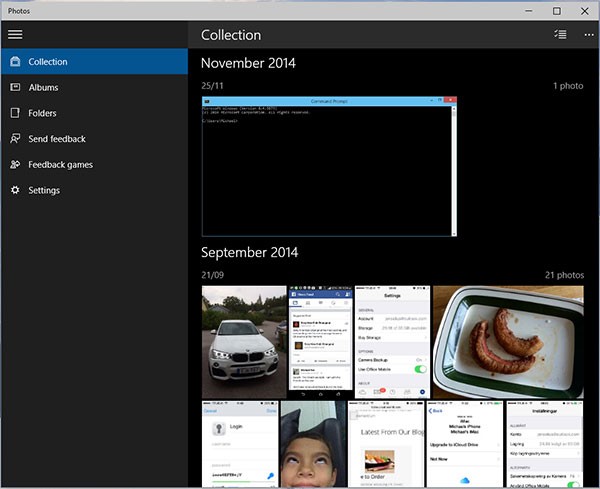
Task: Open the iPhone Settings screenshot thumbnail
Action: (393, 342)
